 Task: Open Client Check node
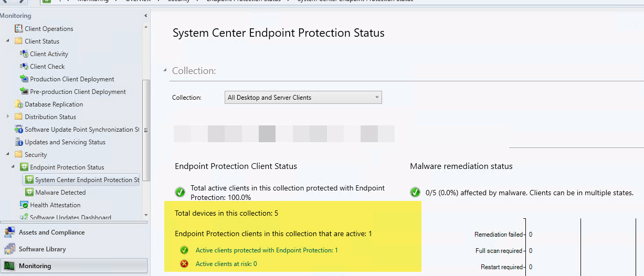tap(47, 67)
